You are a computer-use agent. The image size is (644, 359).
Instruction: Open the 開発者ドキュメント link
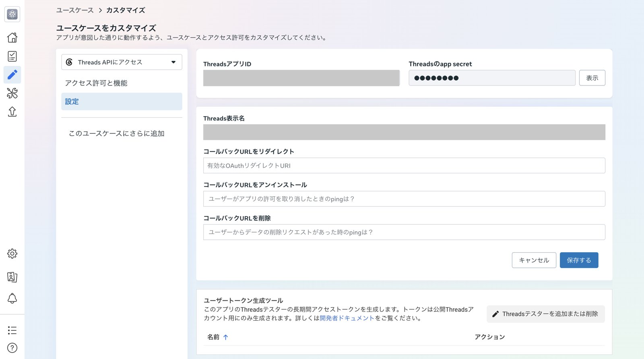(x=347, y=318)
